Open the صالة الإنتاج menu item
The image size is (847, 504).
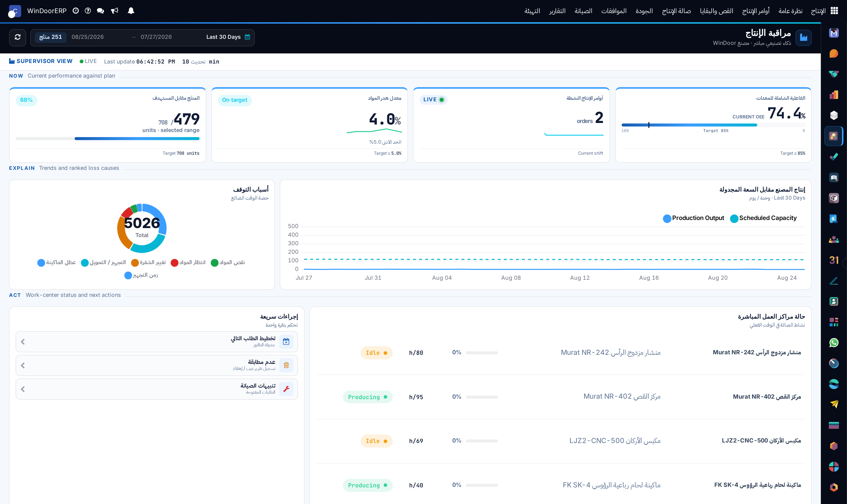[676, 11]
